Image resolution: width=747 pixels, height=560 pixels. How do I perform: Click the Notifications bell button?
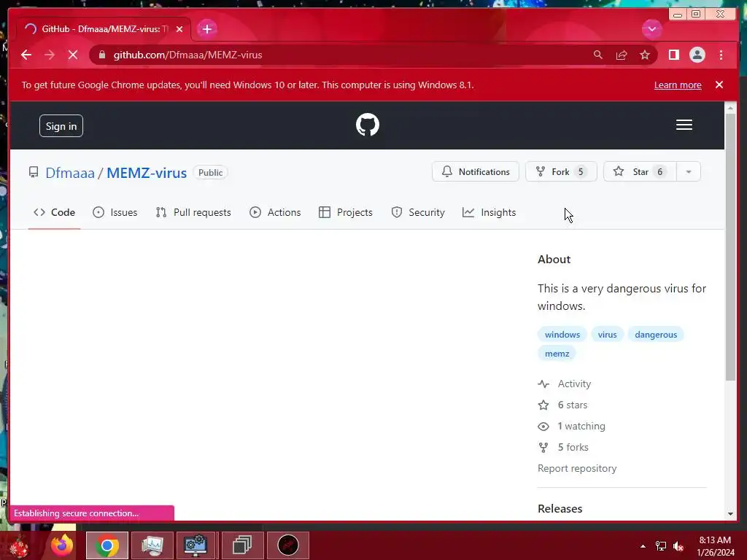(x=476, y=171)
